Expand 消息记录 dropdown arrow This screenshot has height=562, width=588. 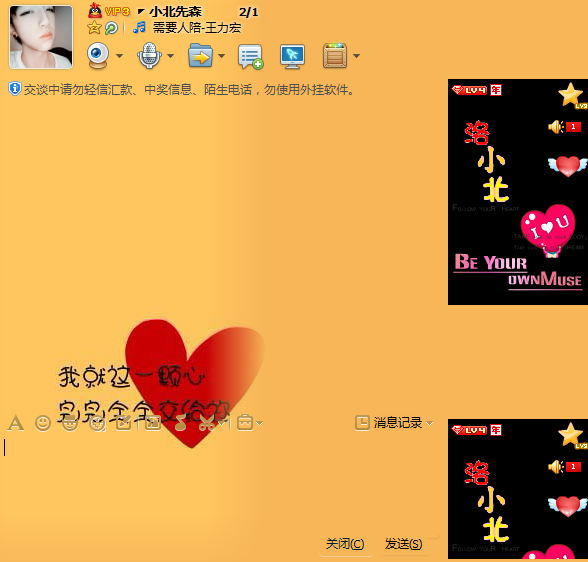pyautogui.click(x=430, y=424)
